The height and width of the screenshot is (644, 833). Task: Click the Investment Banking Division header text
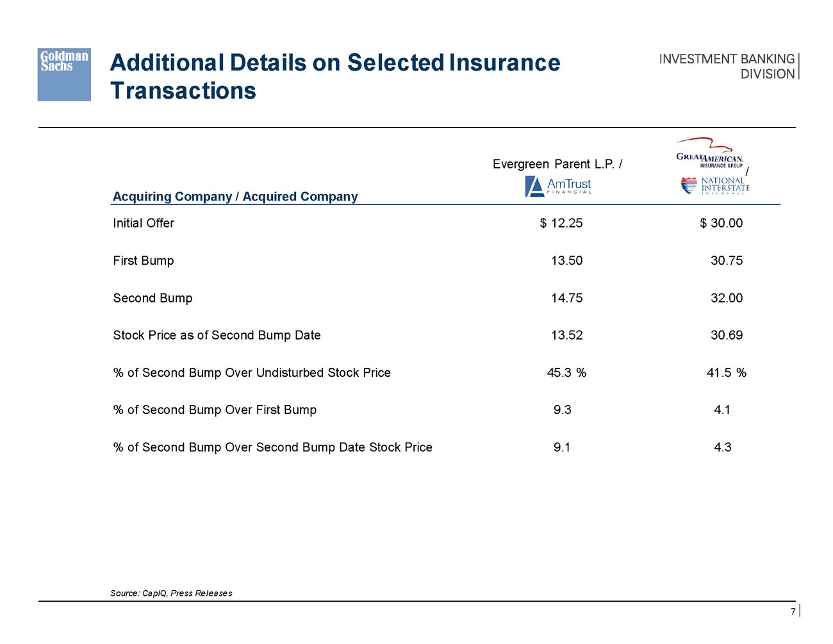tap(727, 66)
